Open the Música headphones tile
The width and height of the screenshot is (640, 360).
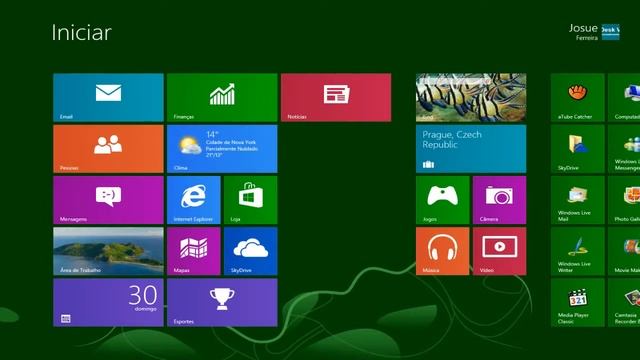pyautogui.click(x=442, y=251)
